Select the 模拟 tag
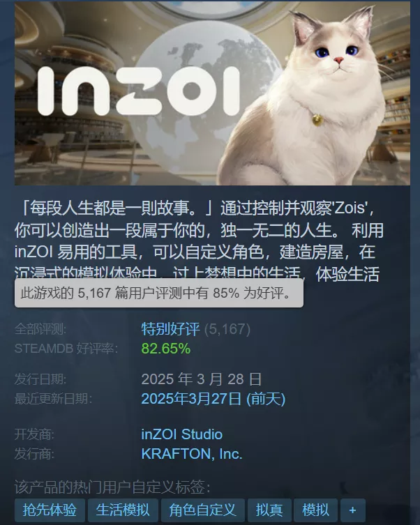Screen dimensions: 420x525 click(315, 510)
